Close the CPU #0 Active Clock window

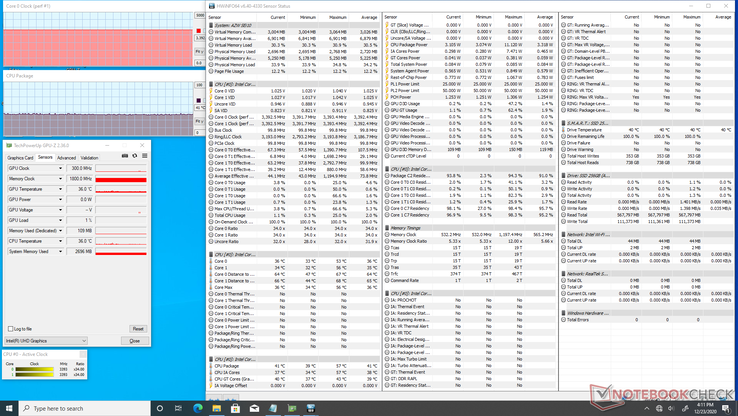tap(82, 354)
